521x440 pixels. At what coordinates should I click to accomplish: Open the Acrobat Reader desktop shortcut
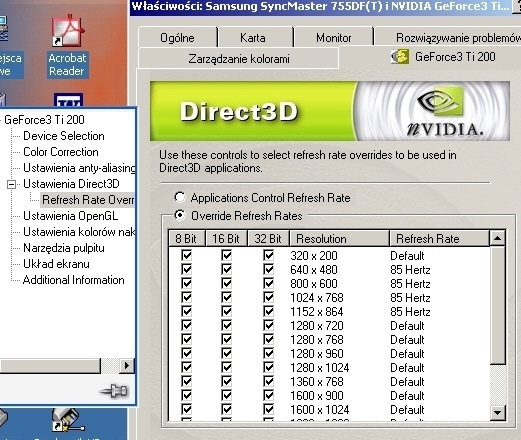68,46
